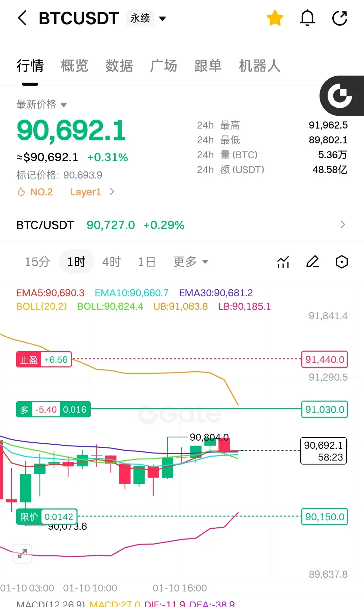Toggle the favorite star icon
The width and height of the screenshot is (364, 607).
pyautogui.click(x=275, y=18)
